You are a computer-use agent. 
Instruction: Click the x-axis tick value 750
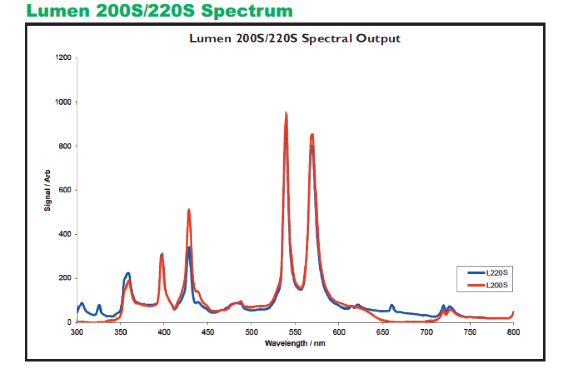[x=470, y=332]
